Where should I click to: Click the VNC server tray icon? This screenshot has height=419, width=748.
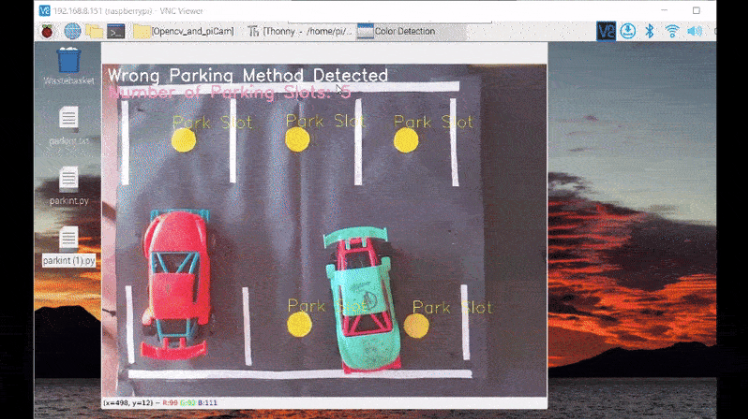coord(606,31)
